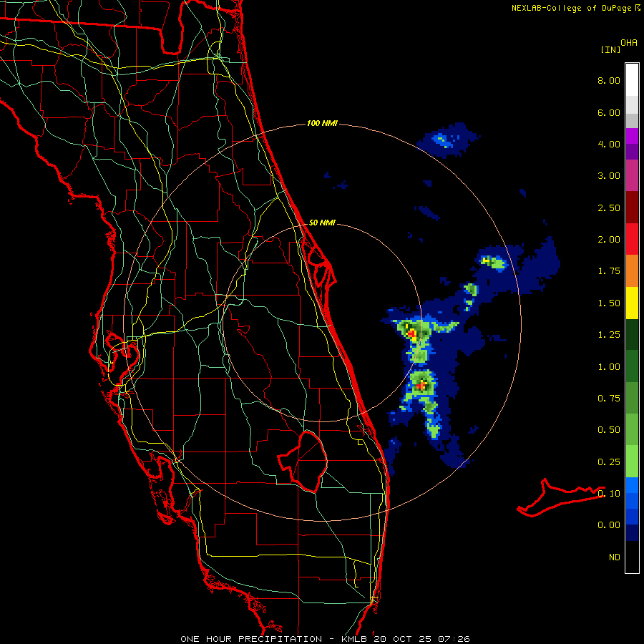Click the 1.50 legend value
This screenshot has height=644, width=644.
tap(609, 303)
